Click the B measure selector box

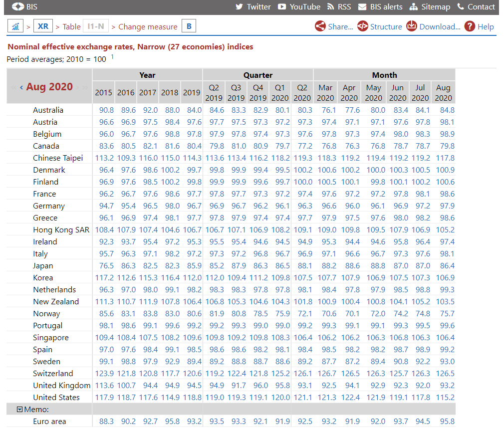pos(189,26)
